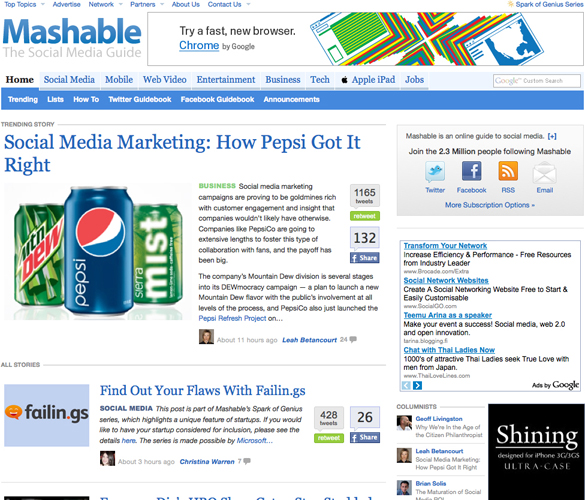This screenshot has width=585, height=500.
Task: Open Announcements in the blue submenu
Action: (292, 100)
